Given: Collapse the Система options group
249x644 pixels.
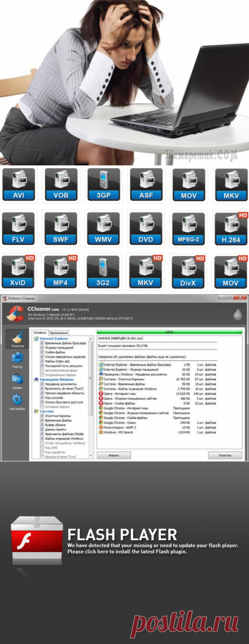Looking at the screenshot, I should coord(43,411).
